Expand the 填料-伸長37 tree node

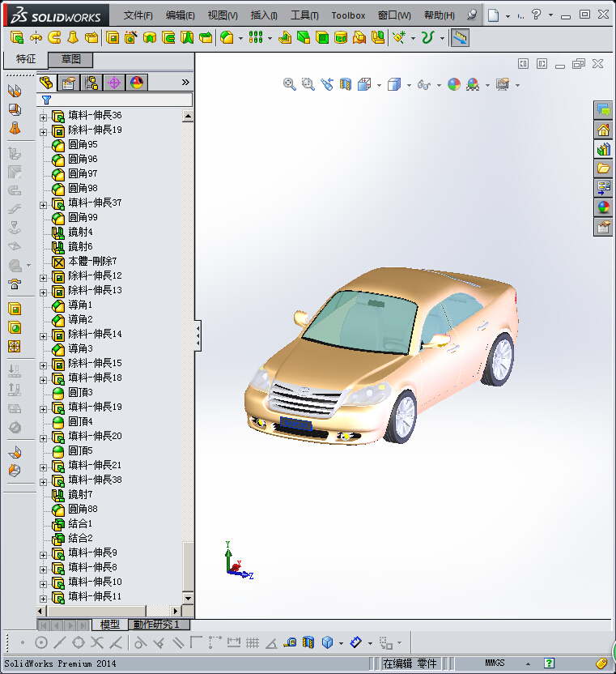point(43,205)
